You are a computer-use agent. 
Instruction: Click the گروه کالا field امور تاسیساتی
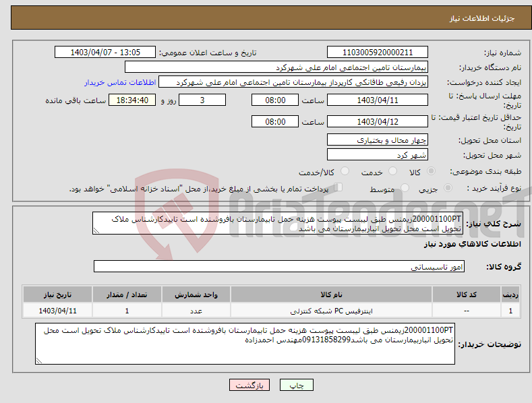[x=279, y=267]
